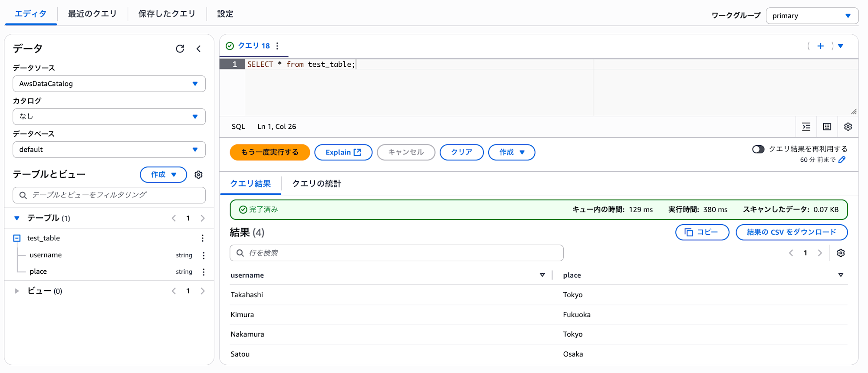The width and height of the screenshot is (868, 373).
Task: Copy the query results
Action: 702,232
